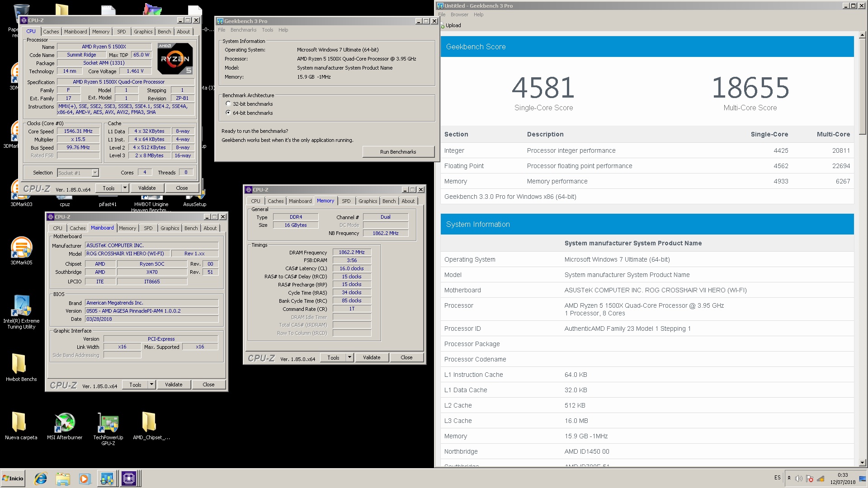This screenshot has height=488, width=868.
Task: Click scroll up arrow in Geekbench results
Action: (862, 35)
